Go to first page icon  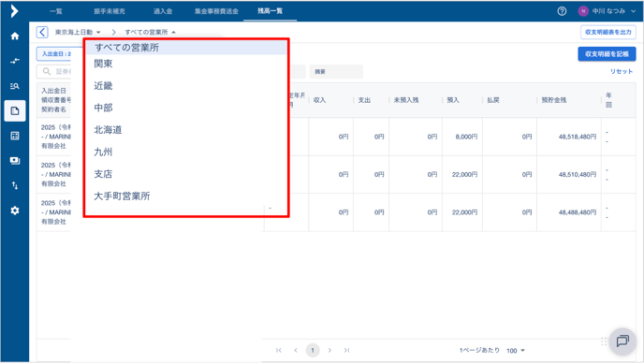[x=279, y=350]
